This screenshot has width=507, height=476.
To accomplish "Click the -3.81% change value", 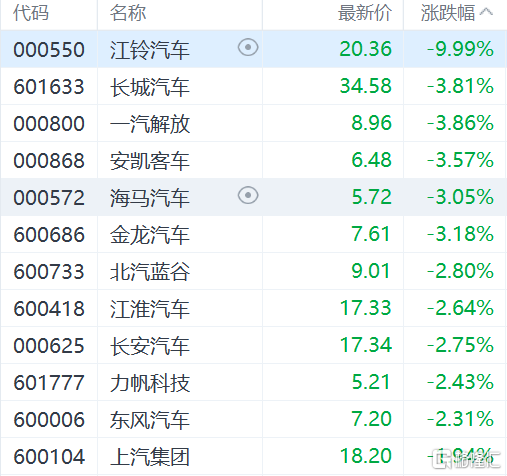I will (x=460, y=86).
